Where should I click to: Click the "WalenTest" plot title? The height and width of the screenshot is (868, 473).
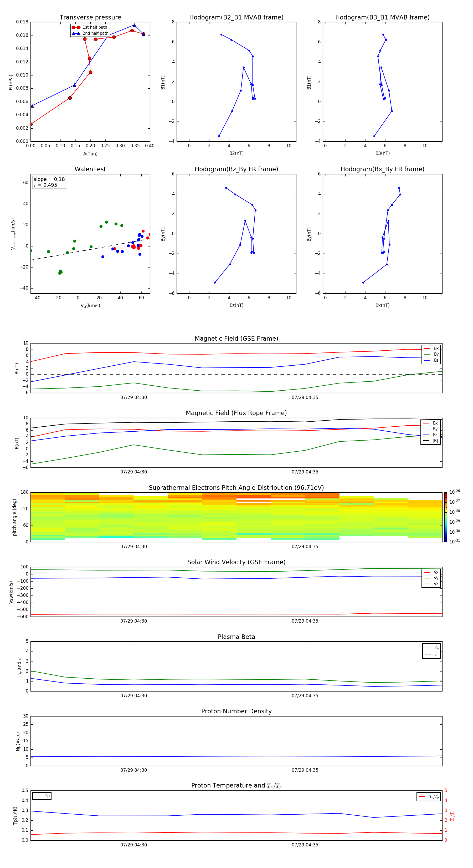90,169
